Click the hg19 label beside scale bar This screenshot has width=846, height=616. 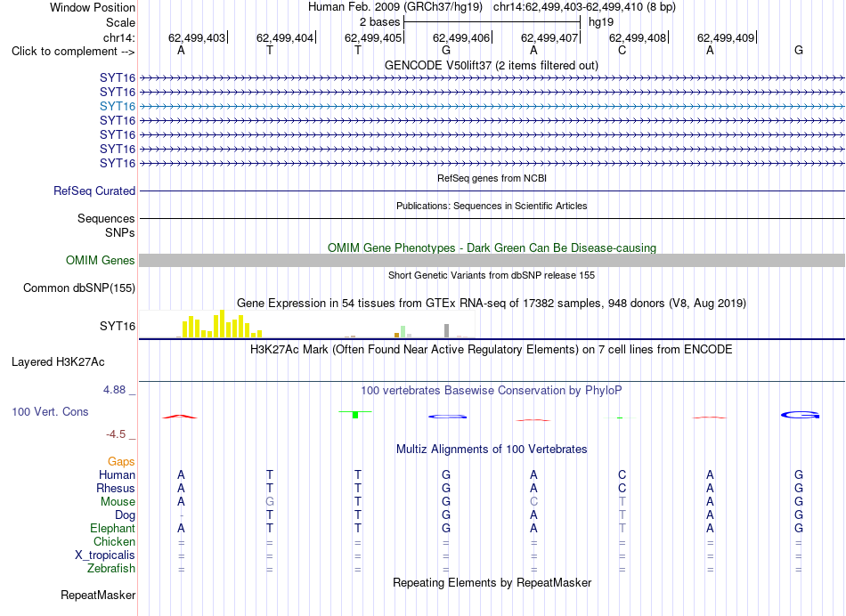coord(601,22)
